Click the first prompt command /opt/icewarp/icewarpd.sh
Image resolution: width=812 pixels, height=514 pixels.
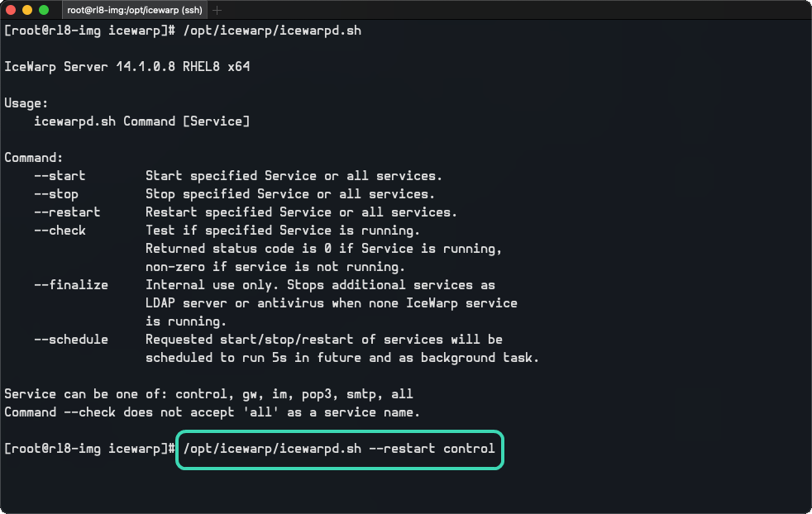coord(272,31)
